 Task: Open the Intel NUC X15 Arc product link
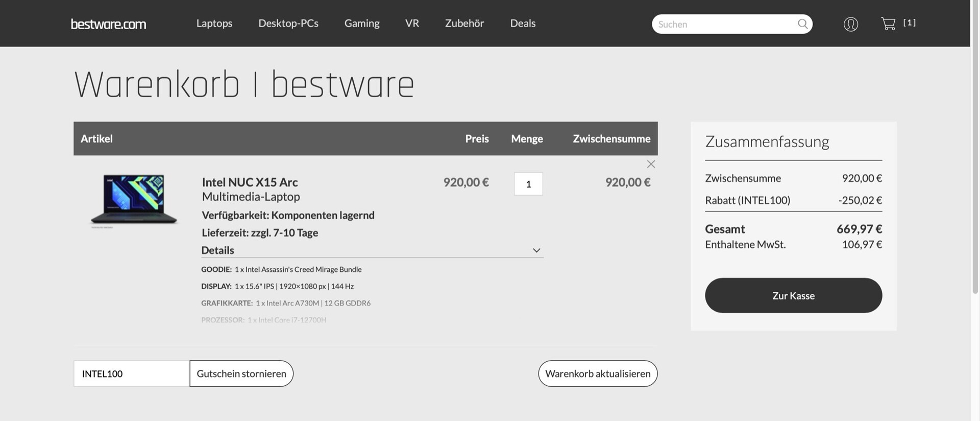coord(250,182)
